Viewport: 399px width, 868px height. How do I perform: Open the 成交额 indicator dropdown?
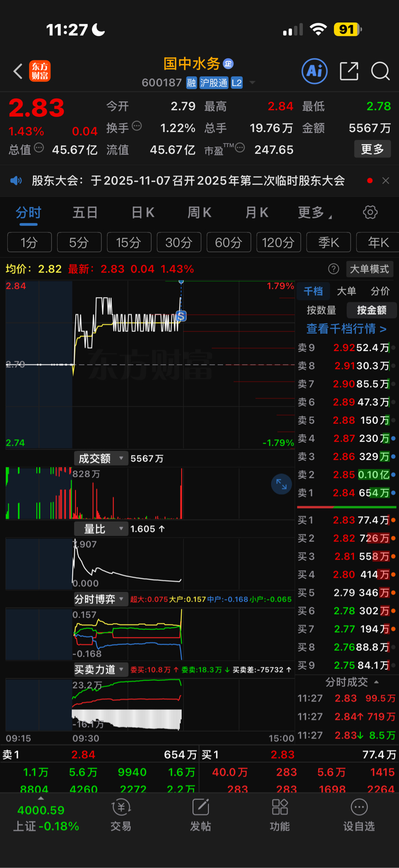pos(101,458)
